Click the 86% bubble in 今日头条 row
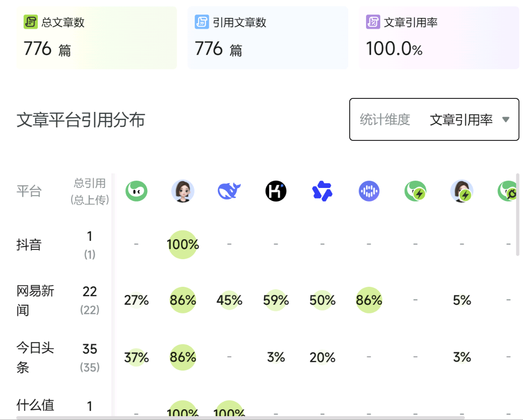This screenshot has width=523, height=420. (183, 358)
